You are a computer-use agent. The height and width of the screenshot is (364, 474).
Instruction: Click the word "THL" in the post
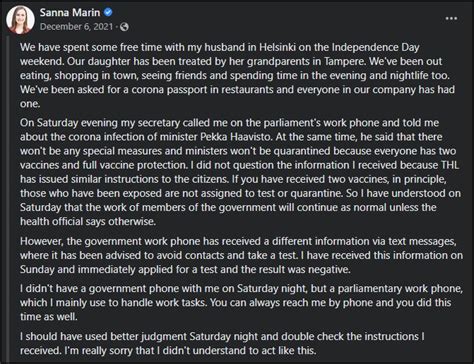[x=450, y=165]
